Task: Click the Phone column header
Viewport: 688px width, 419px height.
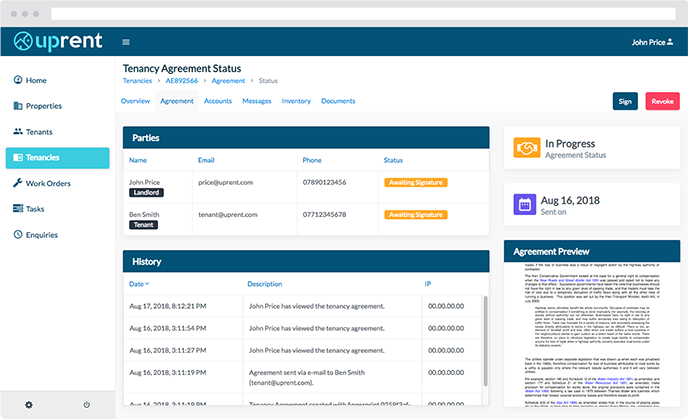Action: (x=312, y=160)
